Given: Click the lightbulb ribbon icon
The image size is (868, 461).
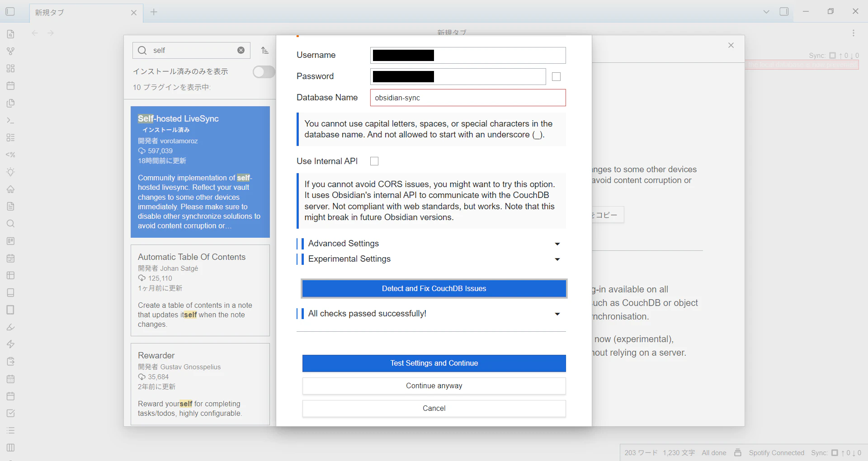Looking at the screenshot, I should click(x=11, y=172).
